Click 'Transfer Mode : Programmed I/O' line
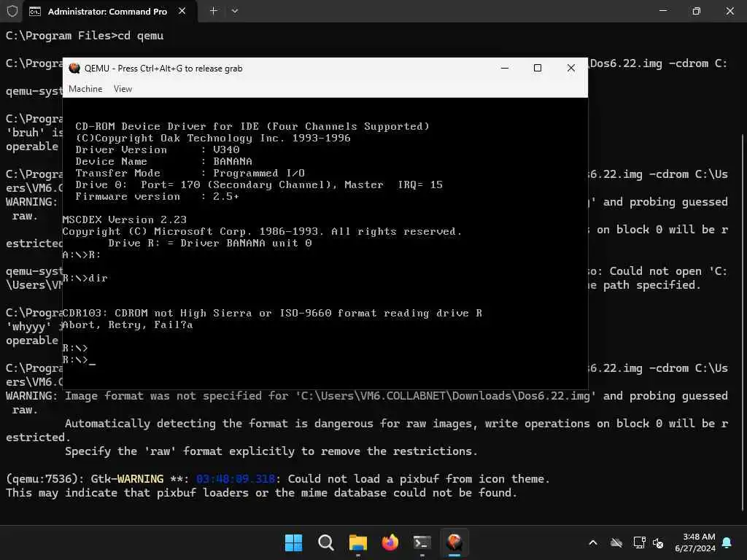 click(x=190, y=174)
